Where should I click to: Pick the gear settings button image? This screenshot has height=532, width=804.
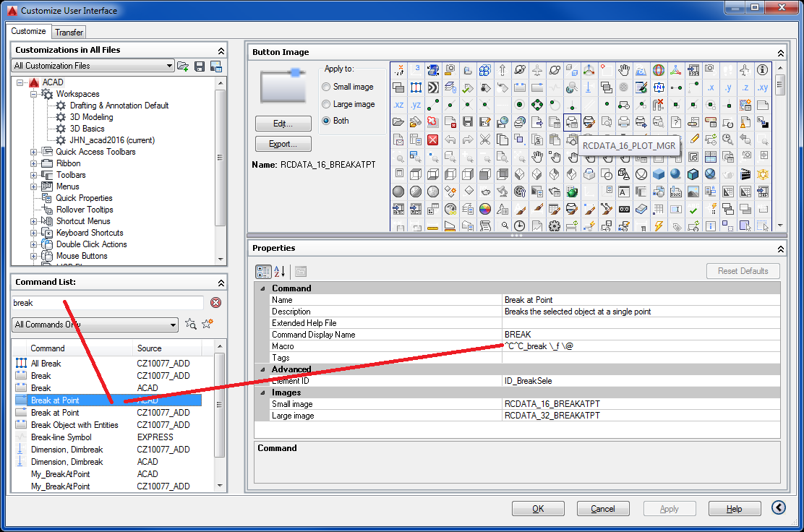click(x=555, y=226)
